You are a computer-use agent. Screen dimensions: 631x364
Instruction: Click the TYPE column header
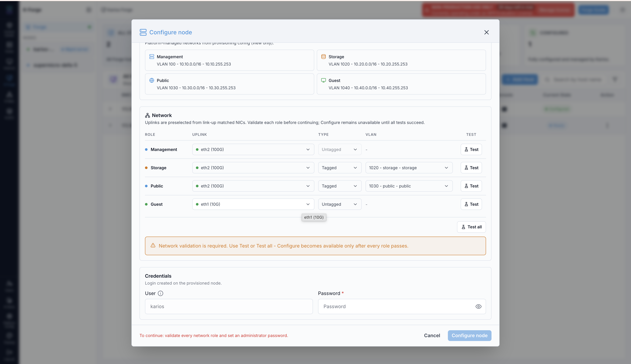(x=323, y=135)
